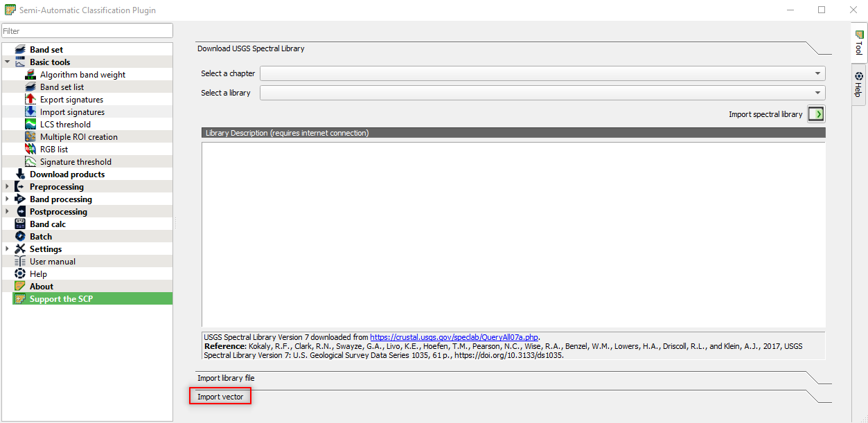Image resolution: width=868 pixels, height=423 pixels.
Task: Open Export signatures entry
Action: [72, 100]
